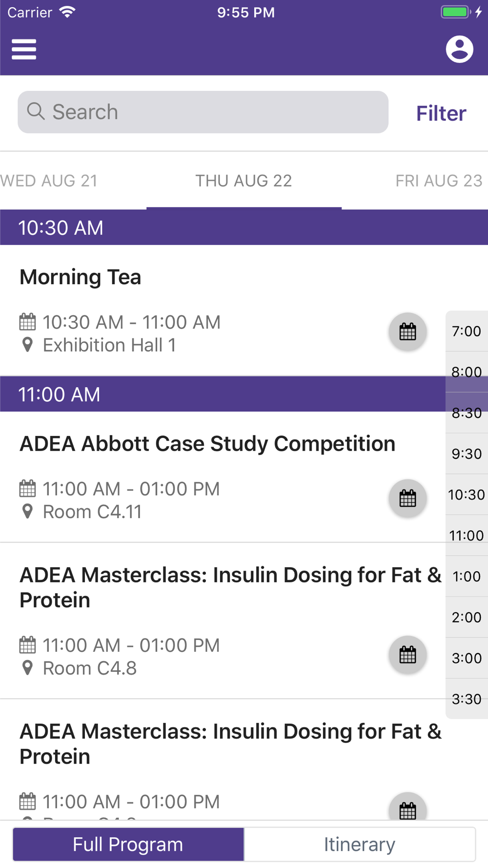
Task: Open the hamburger menu
Action: click(24, 49)
